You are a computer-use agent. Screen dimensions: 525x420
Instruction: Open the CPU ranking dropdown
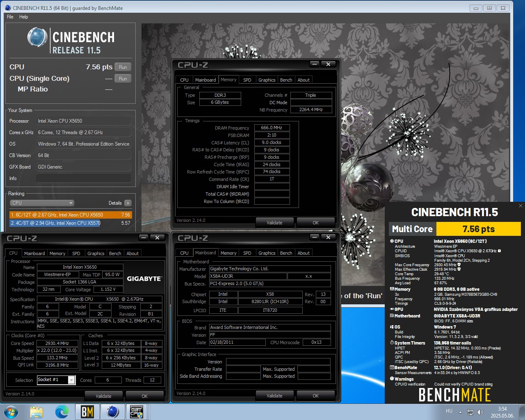coord(42,203)
